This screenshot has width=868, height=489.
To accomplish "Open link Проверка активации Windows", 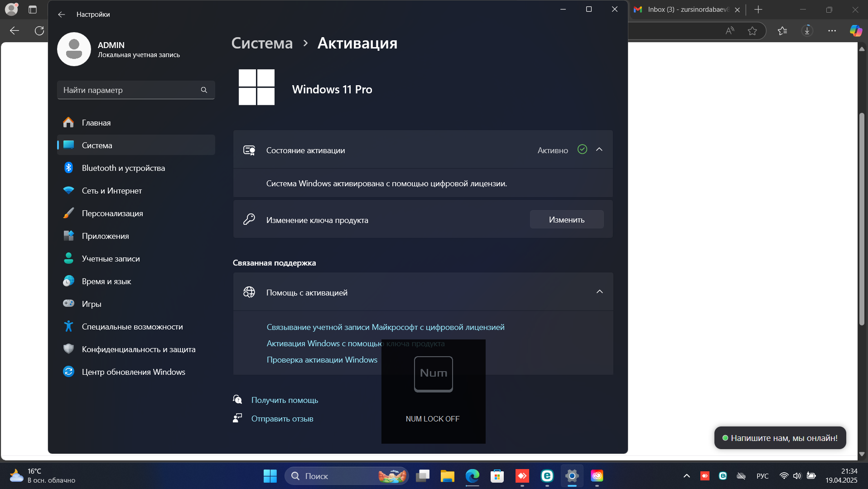I will (x=322, y=360).
